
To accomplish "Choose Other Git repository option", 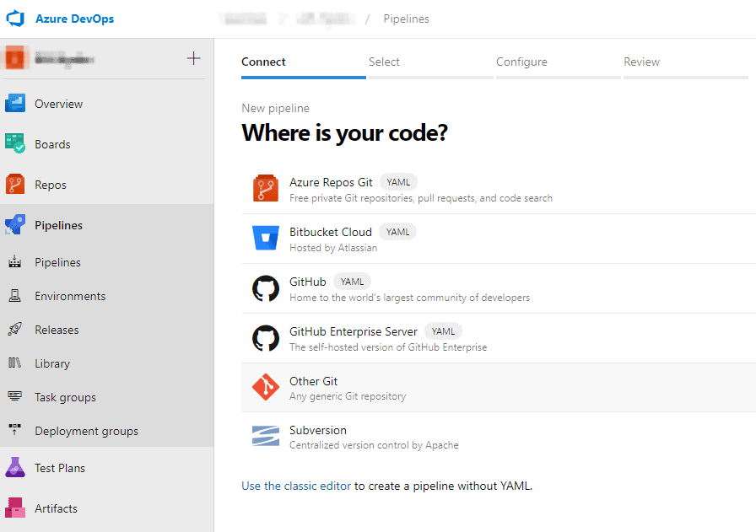I will pyautogui.click(x=499, y=388).
